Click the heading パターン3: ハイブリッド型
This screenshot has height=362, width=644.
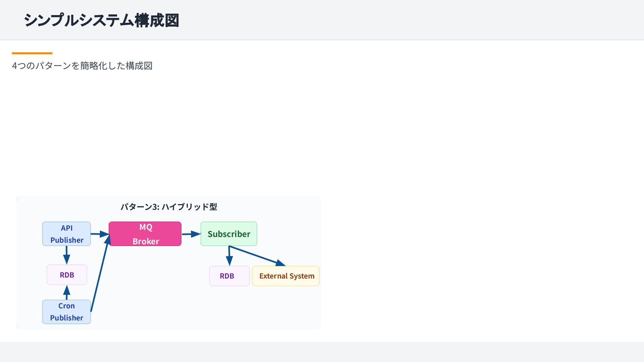[x=169, y=207]
